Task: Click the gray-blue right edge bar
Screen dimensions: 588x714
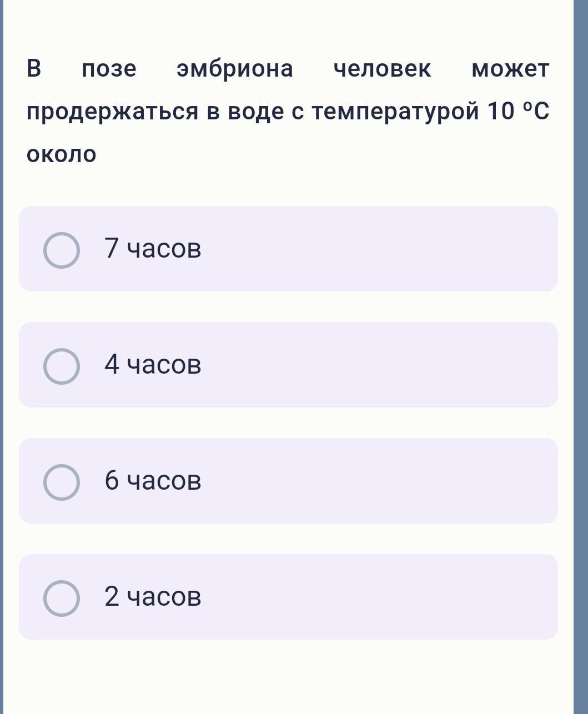Action: pyautogui.click(x=581, y=357)
